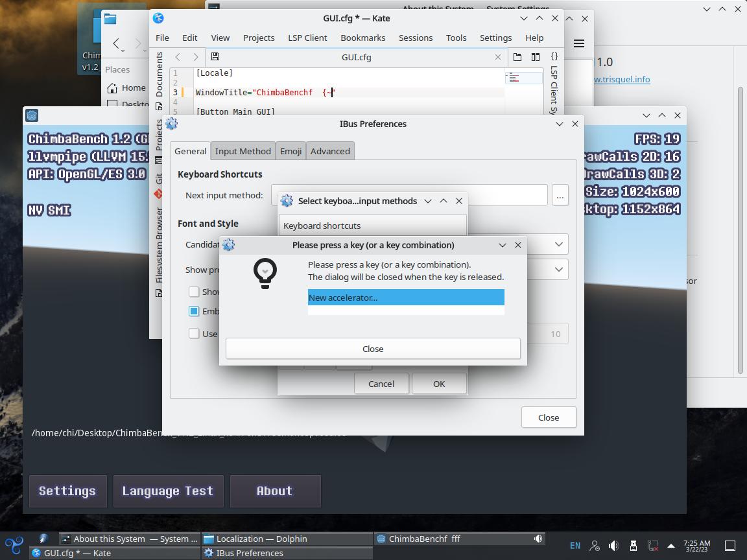Click the lightbulb icon in key prompt dialog

[x=265, y=274]
